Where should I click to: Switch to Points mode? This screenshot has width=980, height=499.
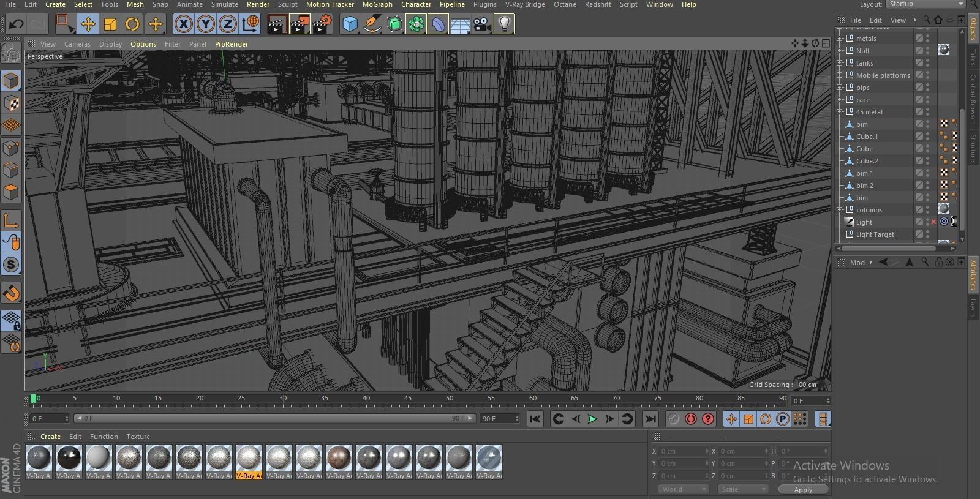click(x=12, y=148)
